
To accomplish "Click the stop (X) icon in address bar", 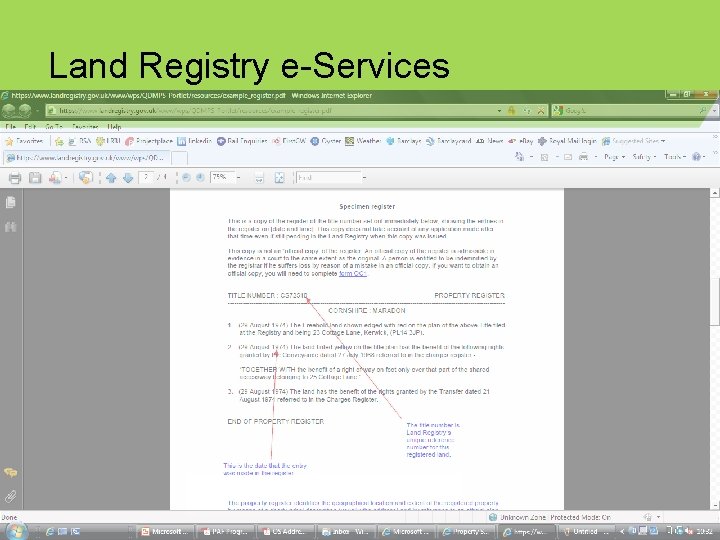I will coord(541,111).
